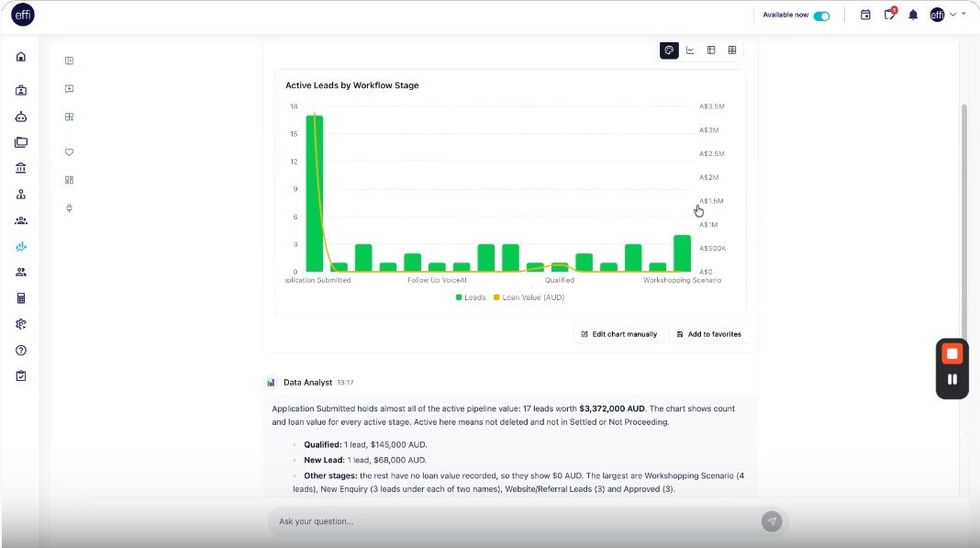Open the bank building icon in sidebar
Viewport: 980px width, 548px height.
point(20,168)
